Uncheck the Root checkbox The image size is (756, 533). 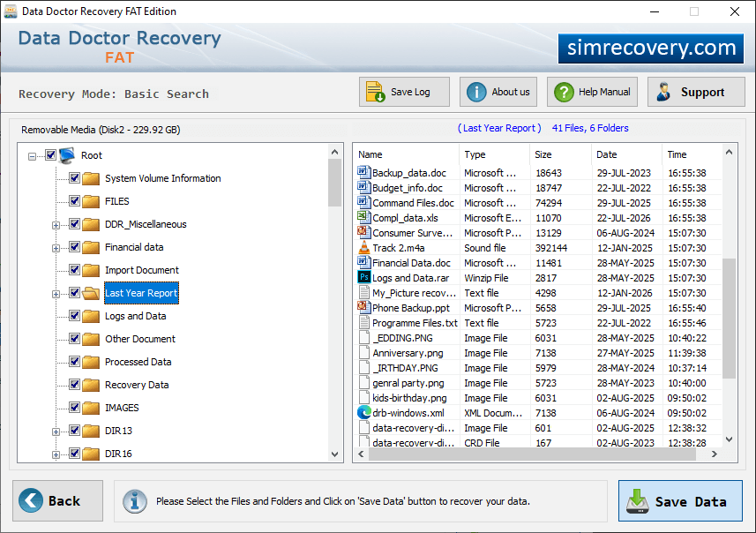pyautogui.click(x=50, y=154)
